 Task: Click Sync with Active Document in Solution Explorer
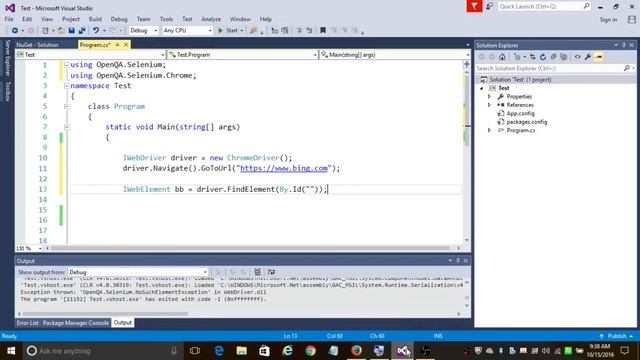[533, 57]
